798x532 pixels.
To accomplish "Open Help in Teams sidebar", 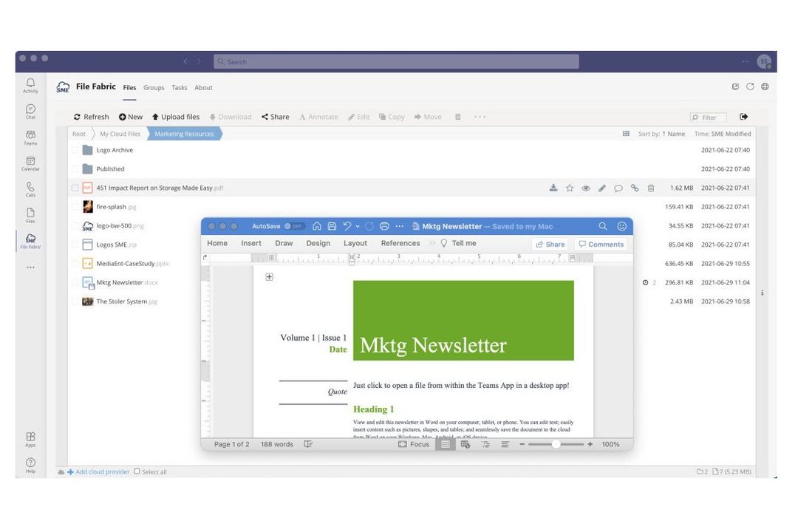I will (30, 465).
